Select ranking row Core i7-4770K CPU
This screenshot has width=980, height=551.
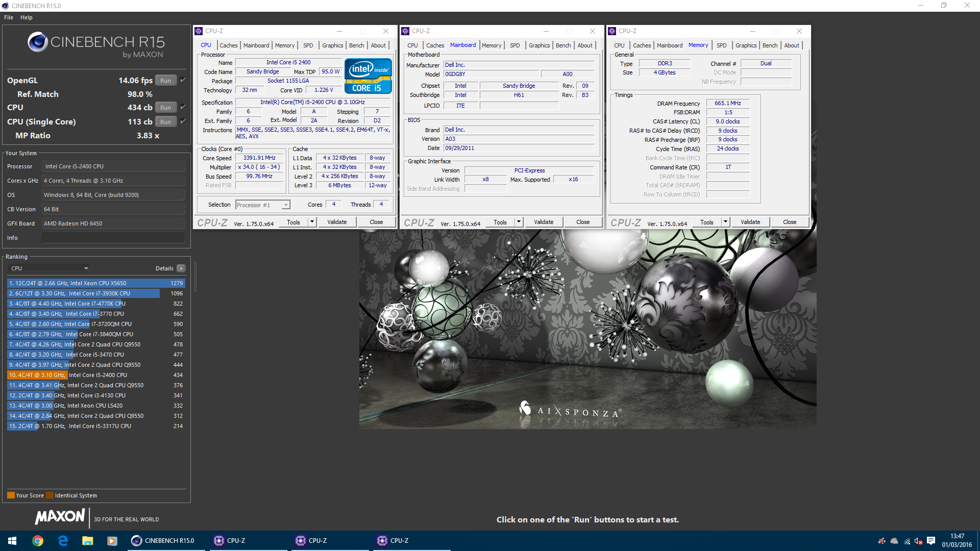96,304
